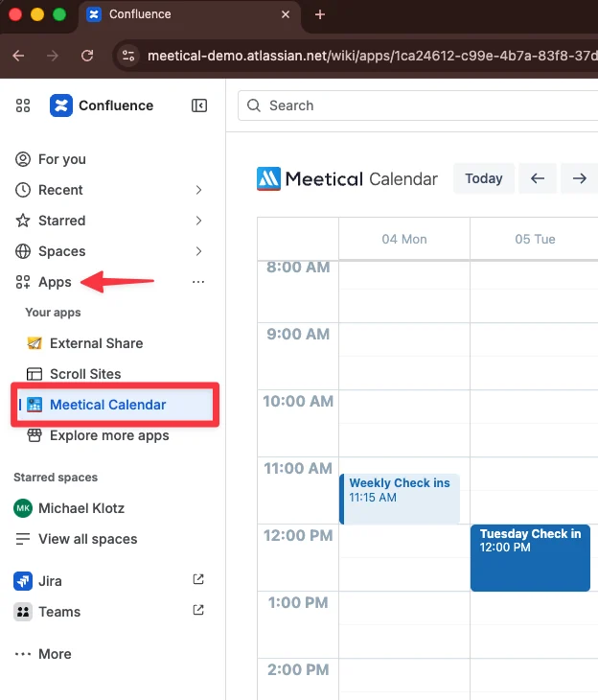The image size is (598, 700).
Task: Open Meetical Calendar app entry
Action: click(115, 405)
